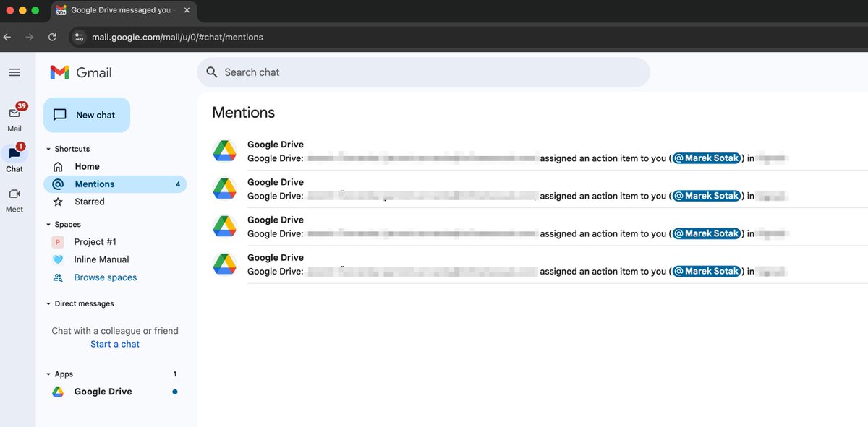Click the Drive avatar on third mention

[225, 226]
